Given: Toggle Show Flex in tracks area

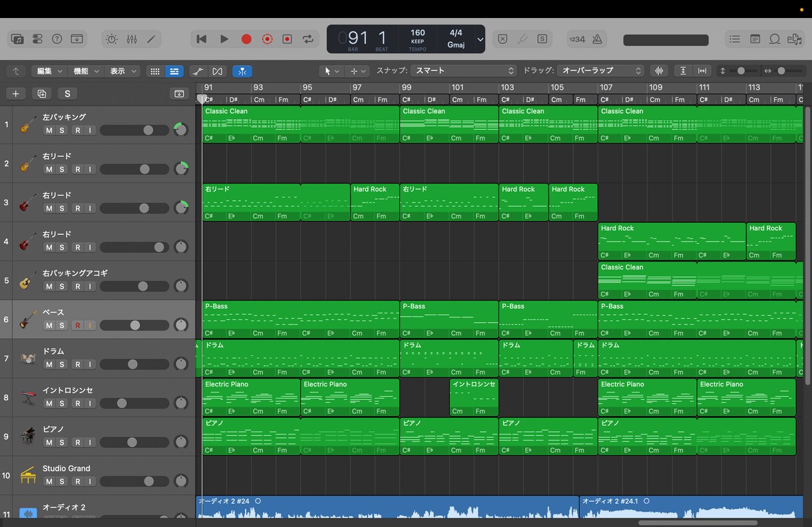Looking at the screenshot, I should [217, 71].
